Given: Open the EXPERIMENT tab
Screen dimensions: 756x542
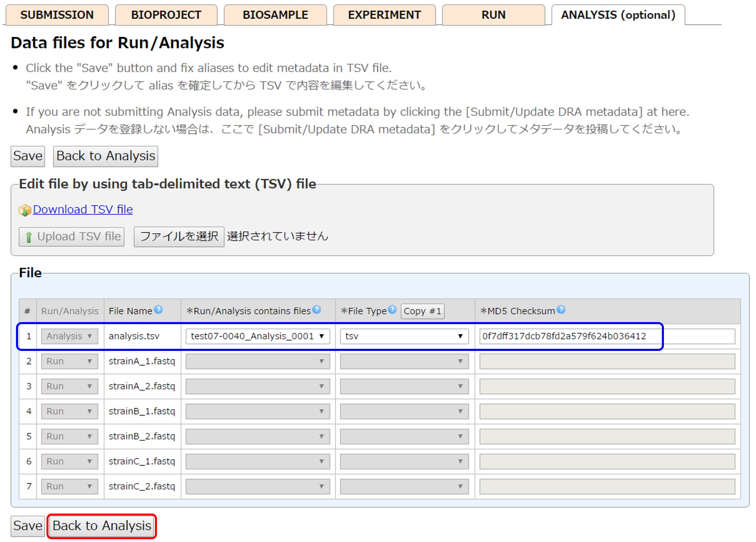Looking at the screenshot, I should click(384, 15).
